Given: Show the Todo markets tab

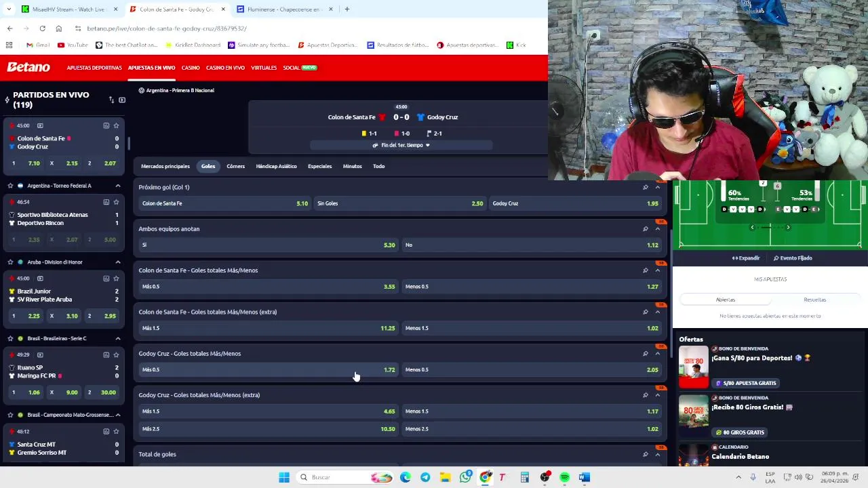Looking at the screenshot, I should 378,166.
